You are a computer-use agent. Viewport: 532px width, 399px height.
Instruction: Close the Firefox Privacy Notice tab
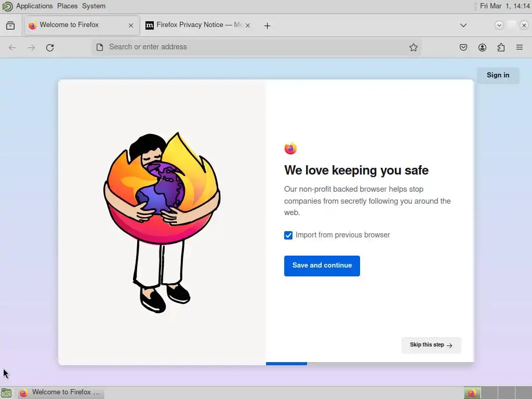pos(248,25)
